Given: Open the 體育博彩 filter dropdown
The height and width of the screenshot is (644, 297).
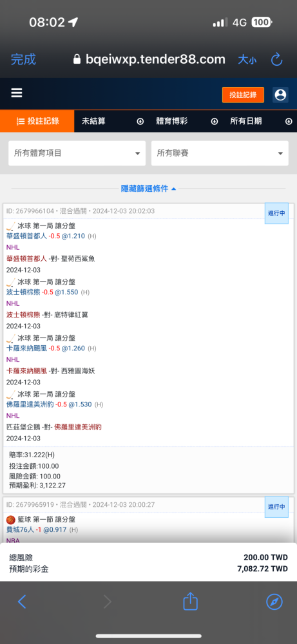Looking at the screenshot, I should point(186,121).
